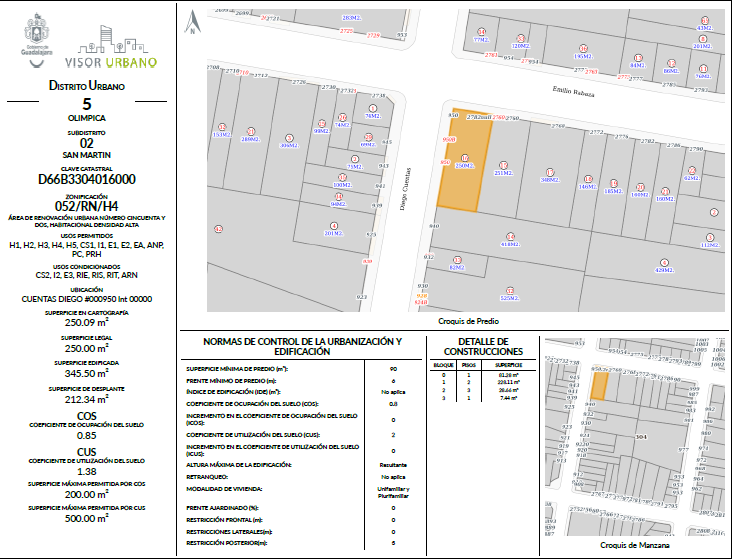
Task: Click the catastral key D66B3304016000
Action: coord(87,179)
